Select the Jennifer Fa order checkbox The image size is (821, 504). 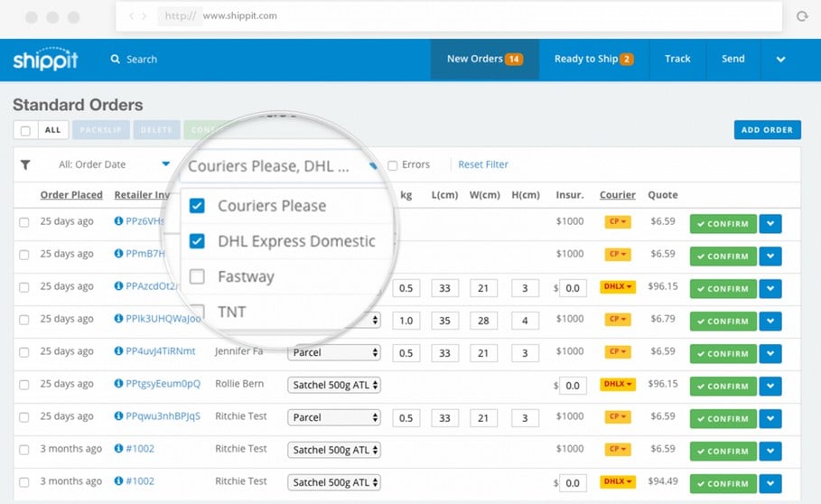[24, 352]
